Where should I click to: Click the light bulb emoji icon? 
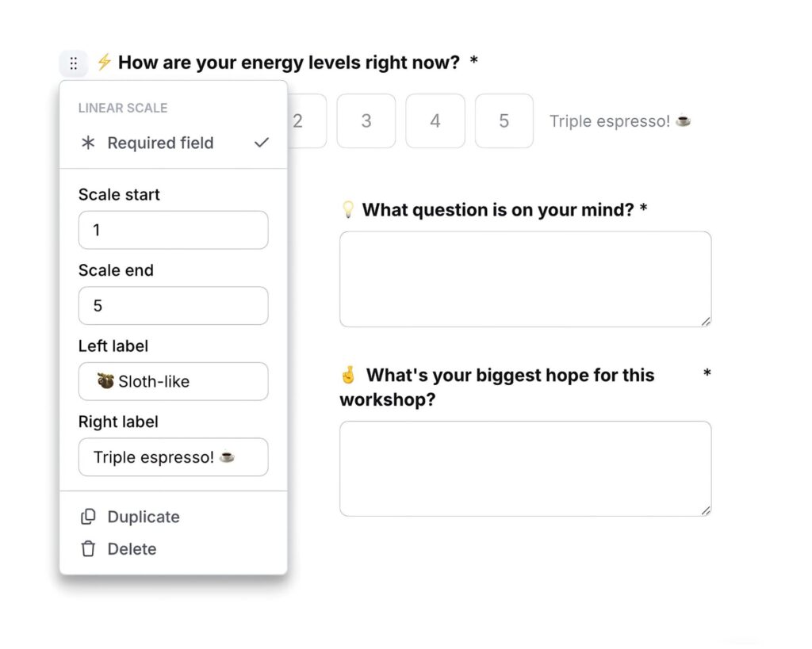coord(347,210)
